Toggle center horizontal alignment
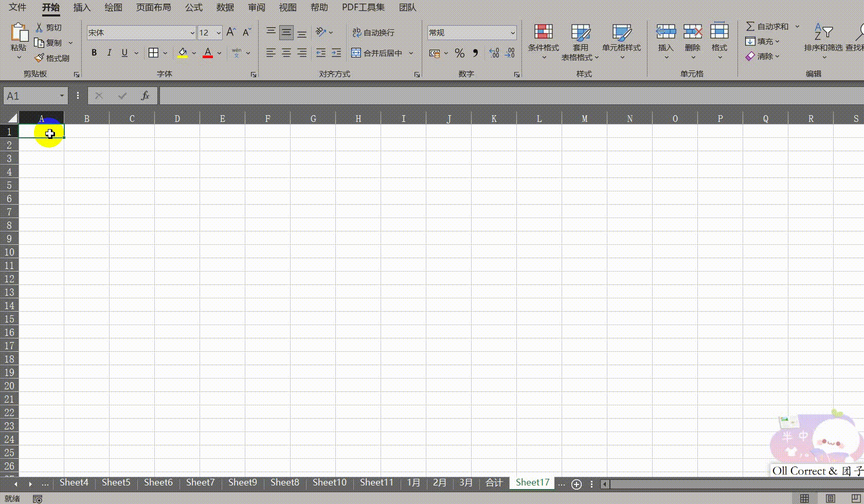This screenshot has width=864, height=504. tap(286, 53)
